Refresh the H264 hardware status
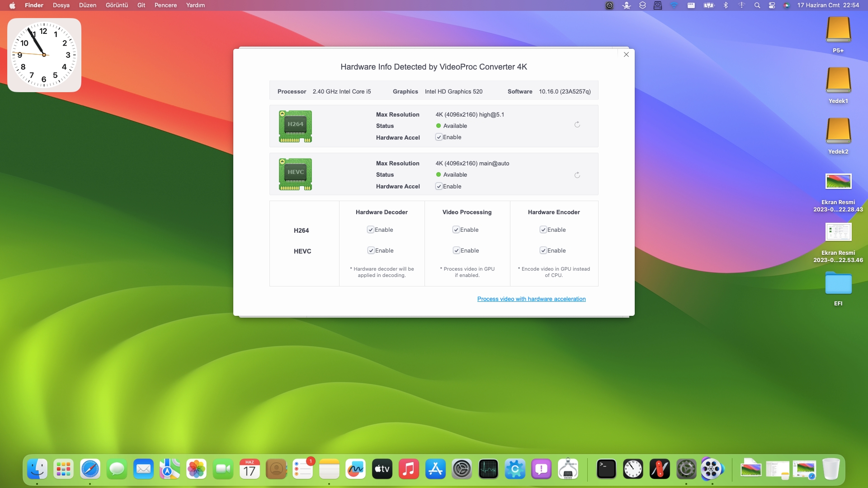 click(577, 125)
